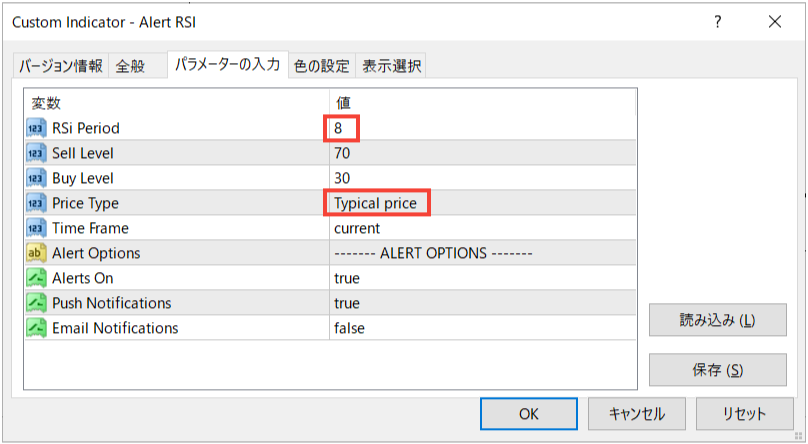This screenshot has height=444, width=808.
Task: Switch to the 表示選択 tab
Action: coord(391,66)
